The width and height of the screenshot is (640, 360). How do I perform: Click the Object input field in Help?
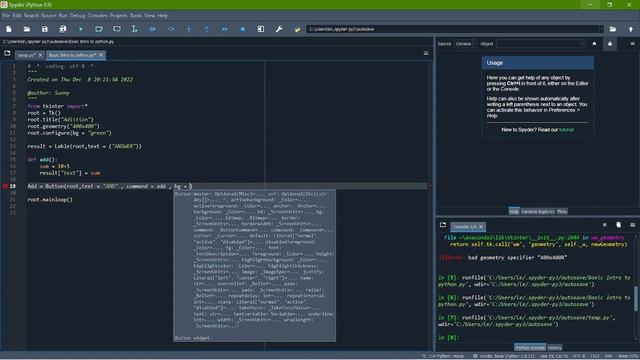tap(541, 44)
